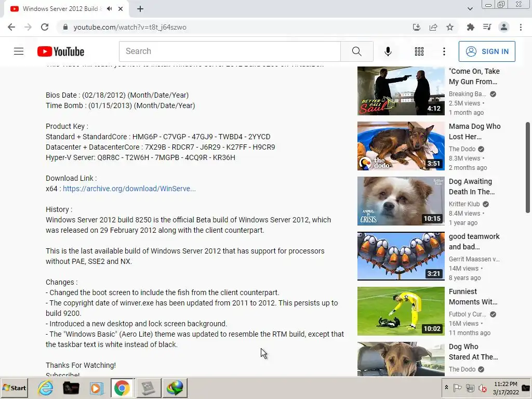The image size is (532, 399).
Task: Bookmark this page with the star
Action: coord(450,27)
